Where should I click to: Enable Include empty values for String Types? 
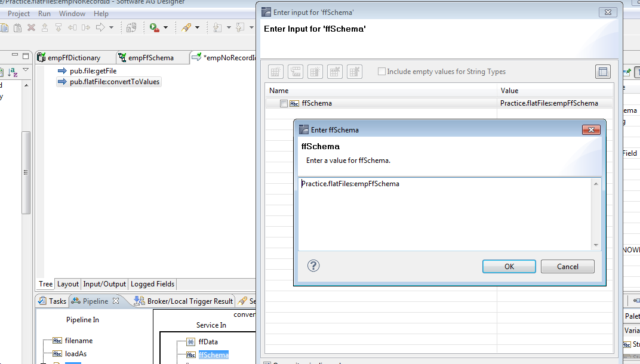[x=381, y=72]
